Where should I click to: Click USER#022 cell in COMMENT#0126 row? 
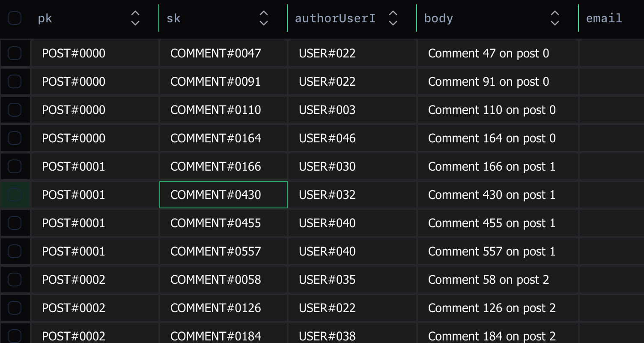point(352,308)
